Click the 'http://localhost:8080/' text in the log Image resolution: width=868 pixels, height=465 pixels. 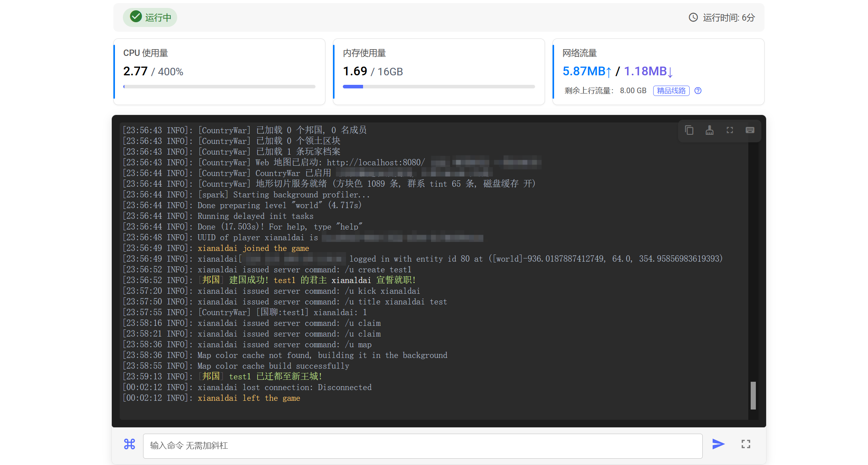point(376,163)
